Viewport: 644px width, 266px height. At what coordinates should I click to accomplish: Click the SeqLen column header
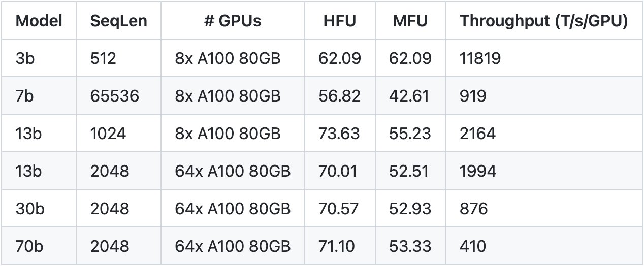point(118,21)
